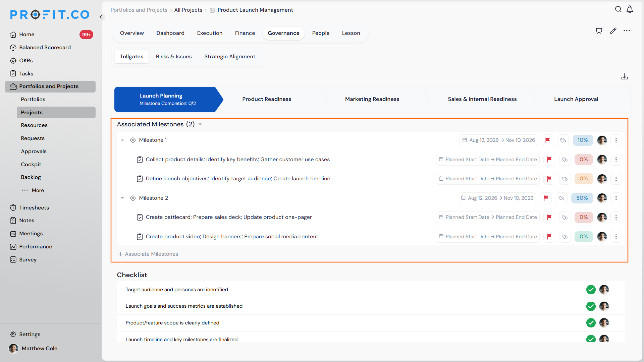Click the Milestone 1 diamond icon
Viewport: 644px width, 362px height.
click(133, 140)
